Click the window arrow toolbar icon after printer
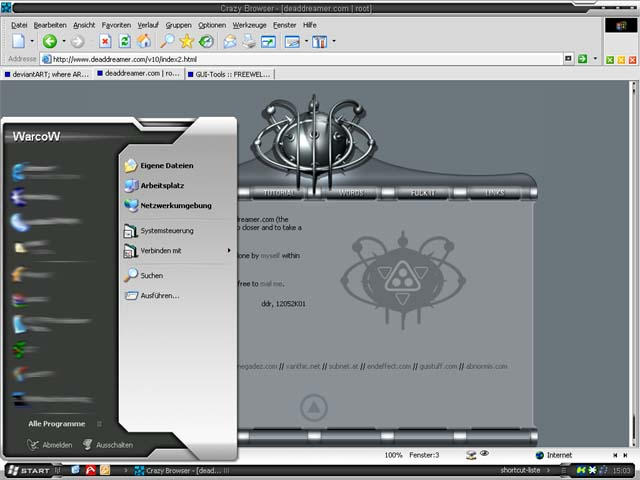This screenshot has height=480, width=640. pos(268,42)
